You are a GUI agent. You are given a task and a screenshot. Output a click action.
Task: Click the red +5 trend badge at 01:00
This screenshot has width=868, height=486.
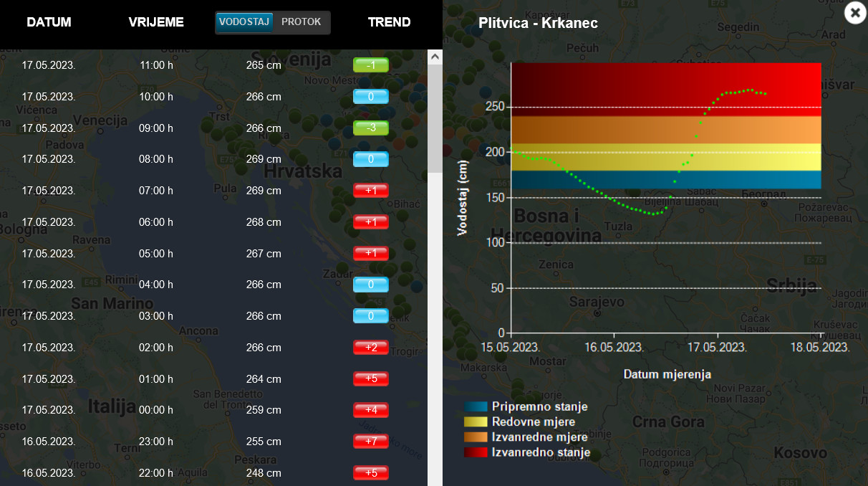(370, 379)
